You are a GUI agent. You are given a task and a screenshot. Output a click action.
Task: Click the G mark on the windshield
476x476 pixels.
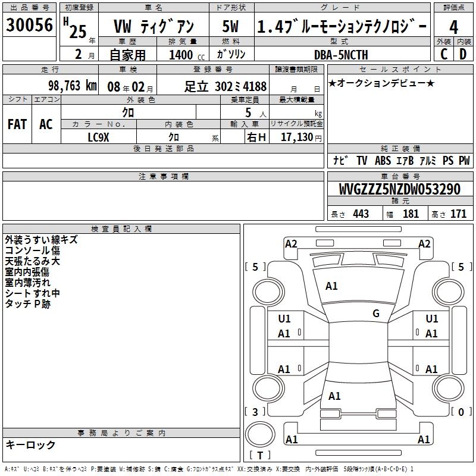(376, 314)
